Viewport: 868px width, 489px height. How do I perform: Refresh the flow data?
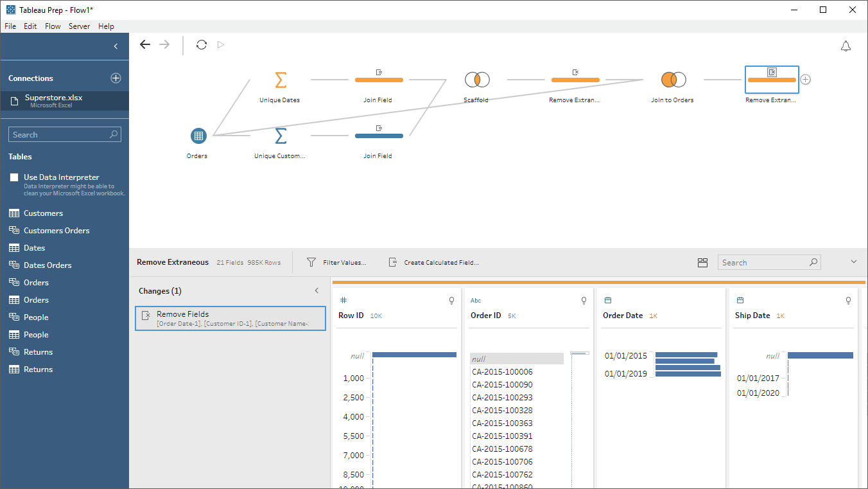tap(202, 44)
